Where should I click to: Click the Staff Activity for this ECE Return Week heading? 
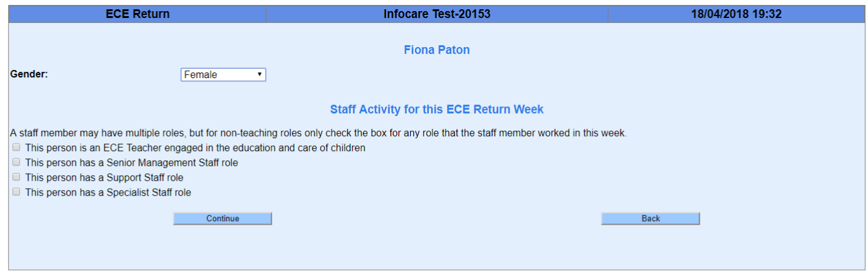click(437, 110)
